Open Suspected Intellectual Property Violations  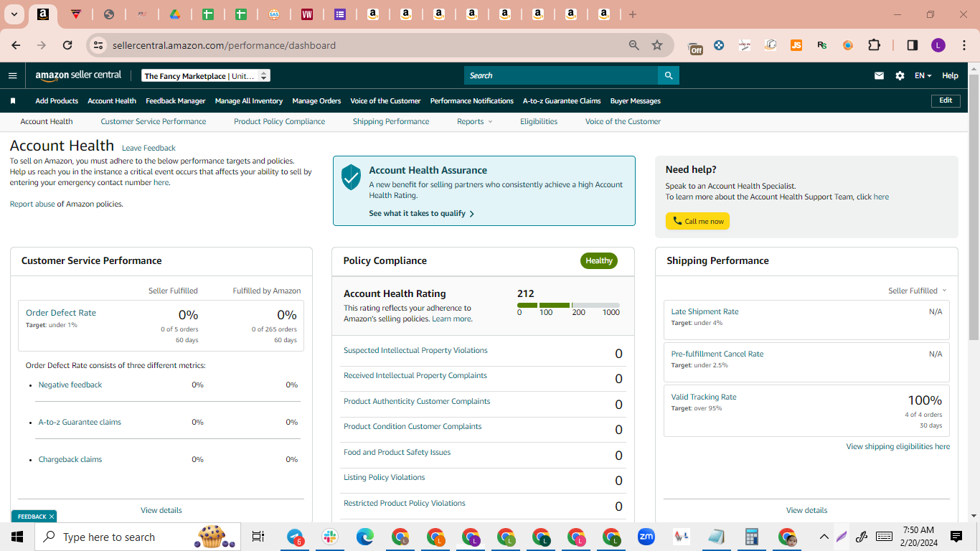[x=415, y=351]
